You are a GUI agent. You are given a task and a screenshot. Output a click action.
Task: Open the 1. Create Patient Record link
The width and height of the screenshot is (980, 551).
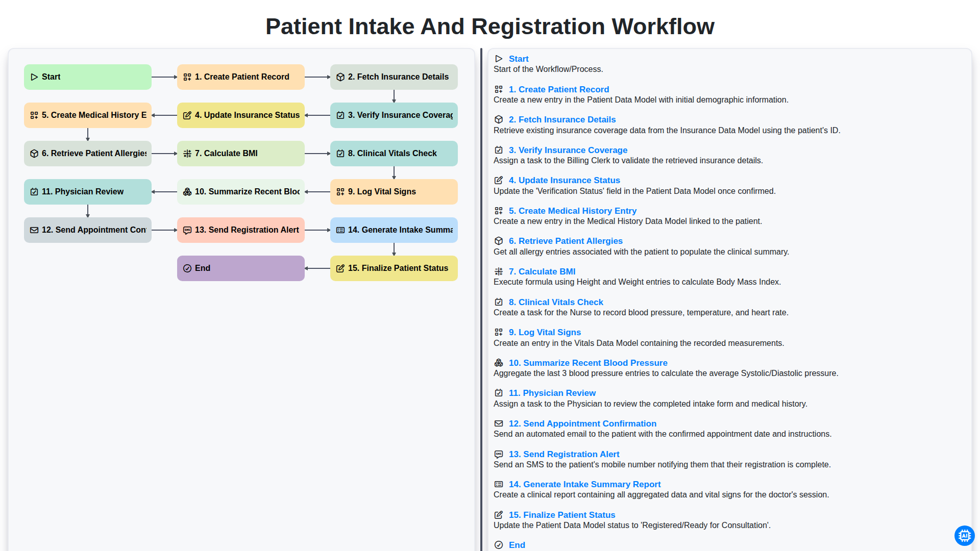click(x=559, y=89)
